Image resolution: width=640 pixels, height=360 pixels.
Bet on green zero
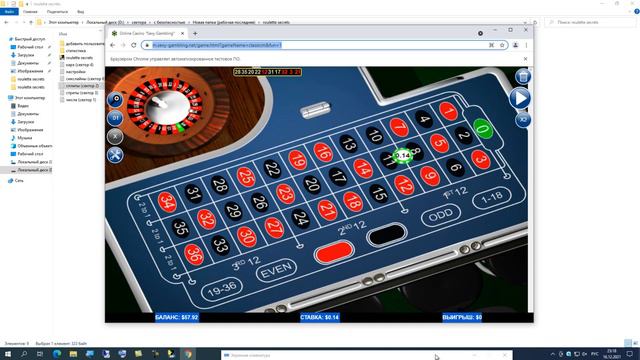pyautogui.click(x=483, y=129)
